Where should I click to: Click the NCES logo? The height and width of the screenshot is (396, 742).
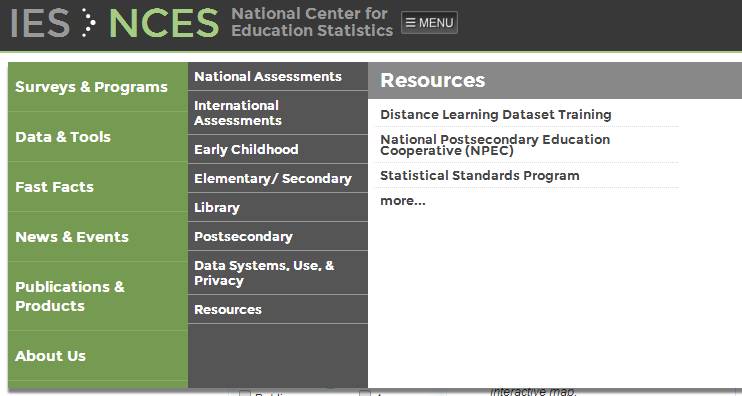point(164,23)
